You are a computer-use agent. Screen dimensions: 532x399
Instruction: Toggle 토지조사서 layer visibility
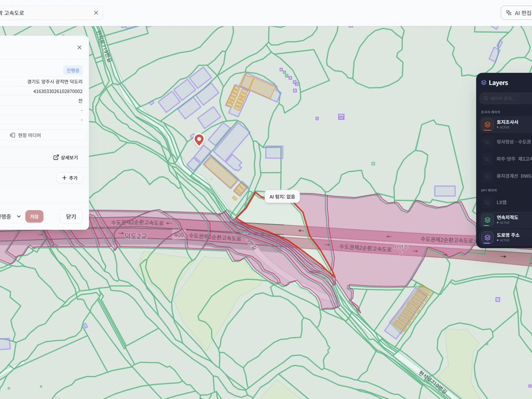point(488,125)
